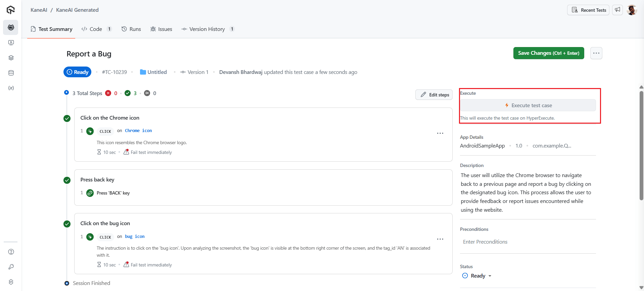Open the key icon in sidebar
The image size is (644, 291).
coord(11,267)
